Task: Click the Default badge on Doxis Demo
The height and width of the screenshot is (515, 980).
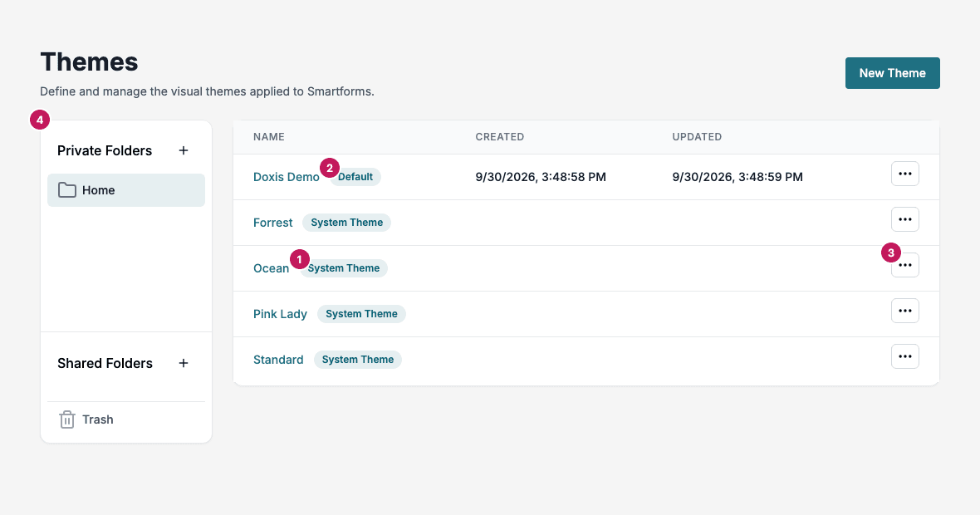Action: click(355, 177)
